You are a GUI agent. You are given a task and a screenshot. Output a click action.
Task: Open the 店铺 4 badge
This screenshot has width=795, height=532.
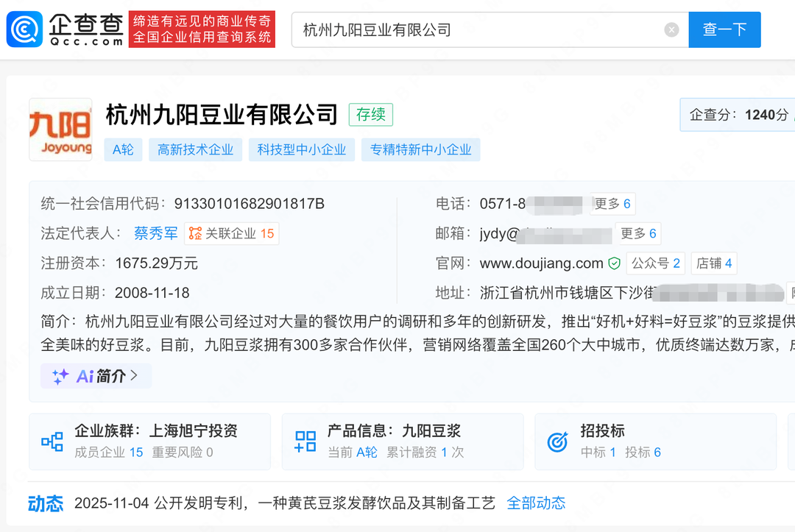point(714,263)
